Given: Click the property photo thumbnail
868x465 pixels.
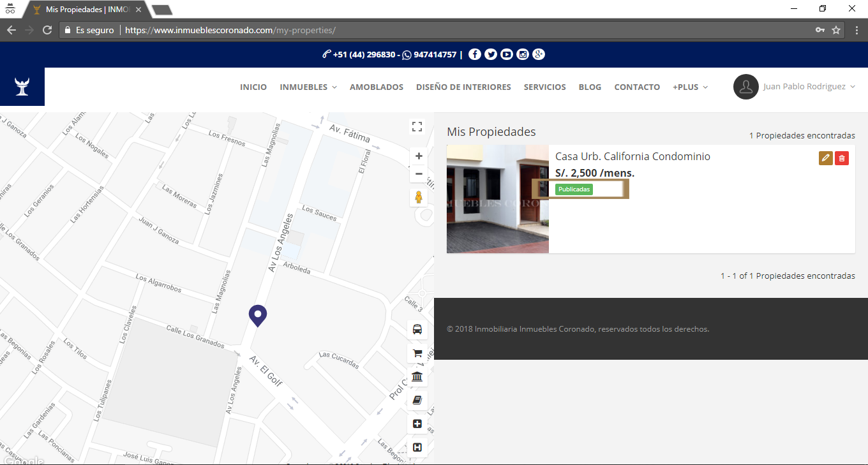Looking at the screenshot, I should pyautogui.click(x=497, y=199).
